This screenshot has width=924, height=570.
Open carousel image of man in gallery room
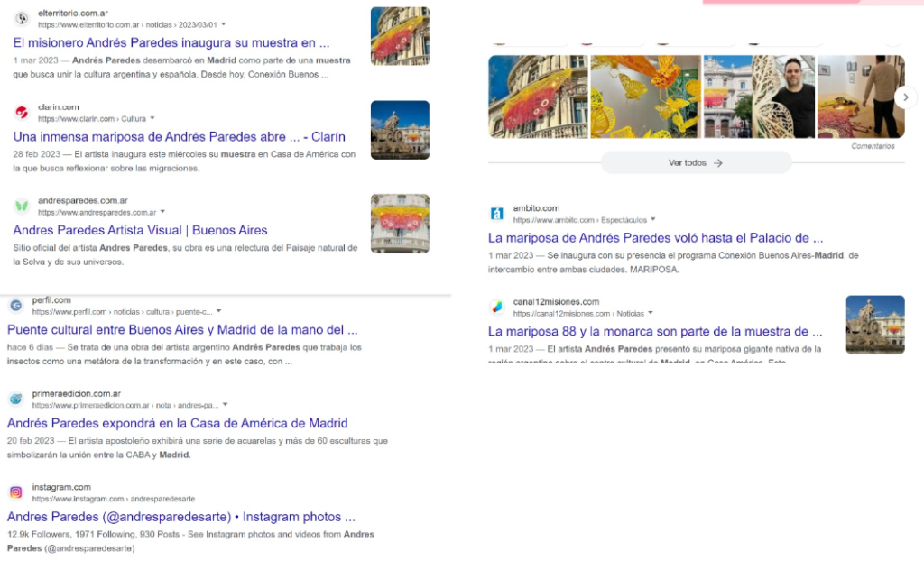coord(861,97)
